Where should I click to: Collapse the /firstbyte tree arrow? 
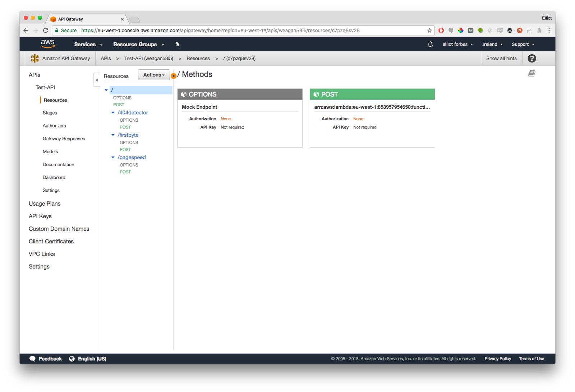(x=113, y=135)
